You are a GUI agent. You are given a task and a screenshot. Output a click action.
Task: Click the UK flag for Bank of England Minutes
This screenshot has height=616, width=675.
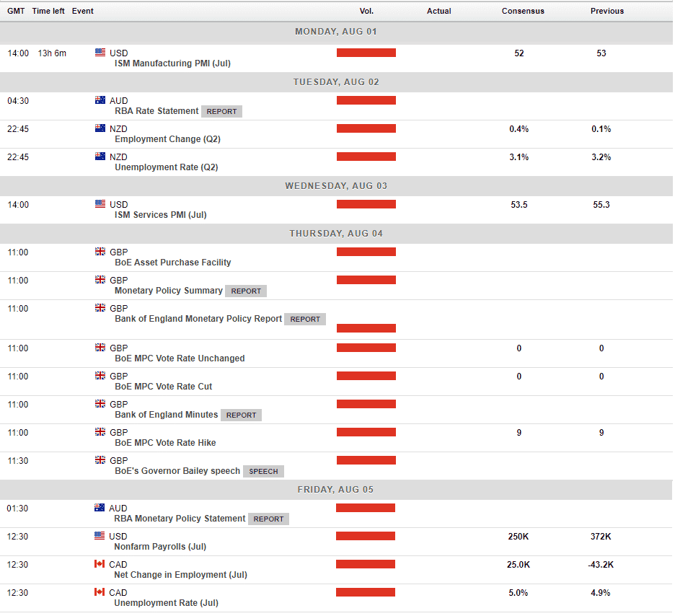(x=100, y=404)
